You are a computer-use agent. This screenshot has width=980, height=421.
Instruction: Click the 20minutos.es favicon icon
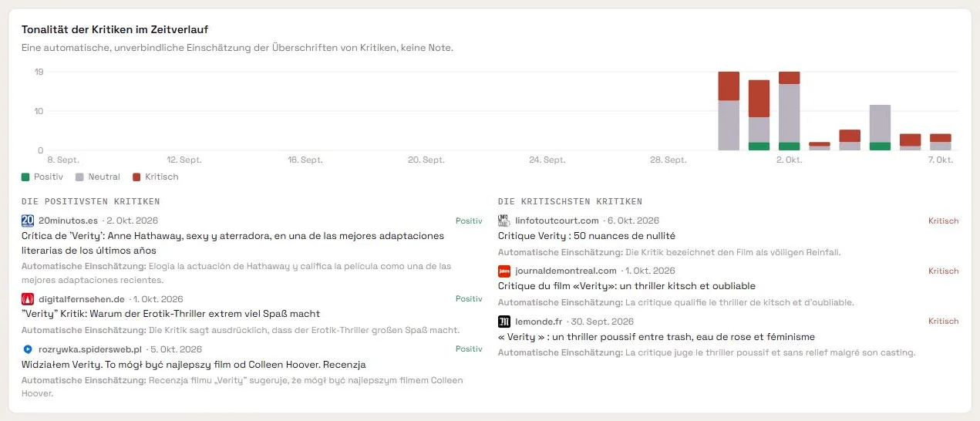pyautogui.click(x=28, y=221)
